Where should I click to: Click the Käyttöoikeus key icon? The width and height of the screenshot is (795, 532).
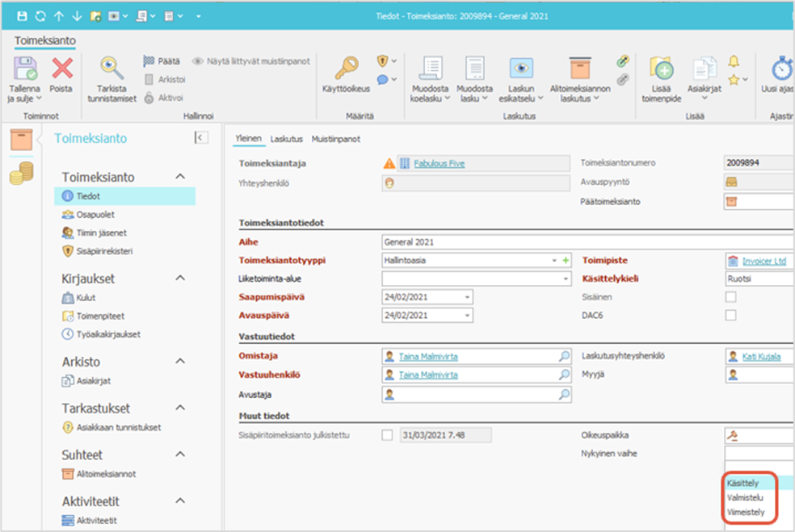coord(347,69)
